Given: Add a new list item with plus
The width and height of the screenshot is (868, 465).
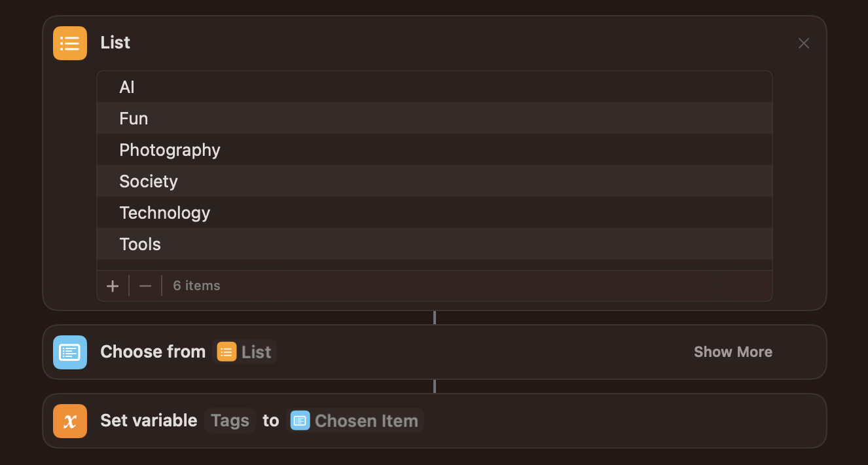Looking at the screenshot, I should click(x=113, y=286).
